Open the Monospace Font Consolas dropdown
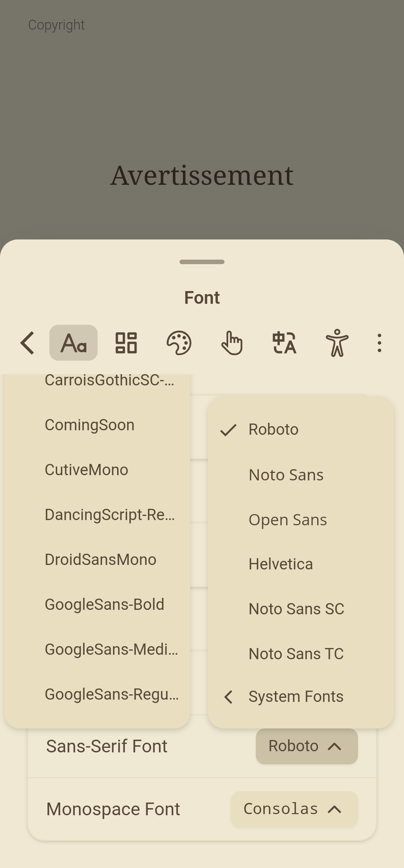This screenshot has width=404, height=868. [294, 809]
